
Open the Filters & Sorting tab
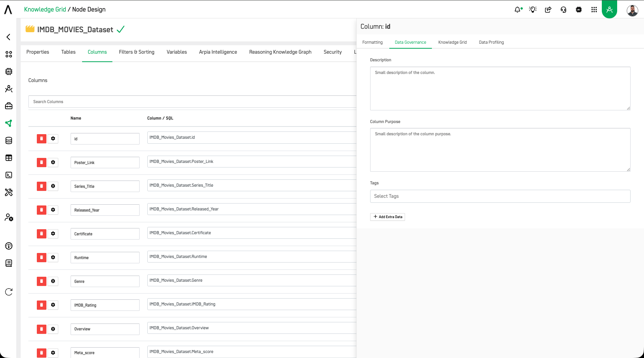137,52
